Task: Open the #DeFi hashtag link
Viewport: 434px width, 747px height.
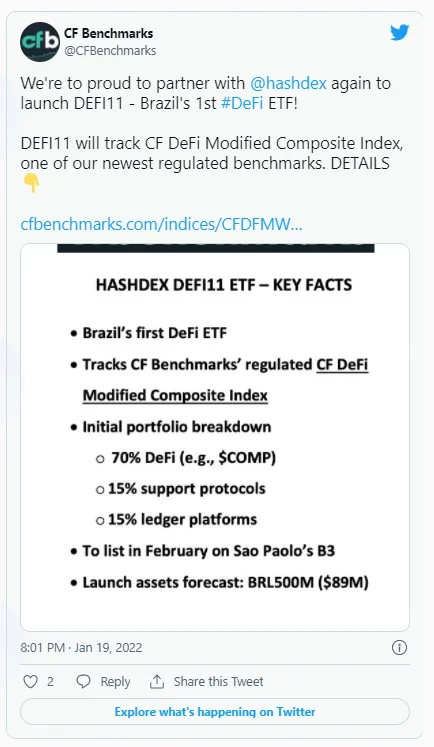Action: click(x=242, y=103)
